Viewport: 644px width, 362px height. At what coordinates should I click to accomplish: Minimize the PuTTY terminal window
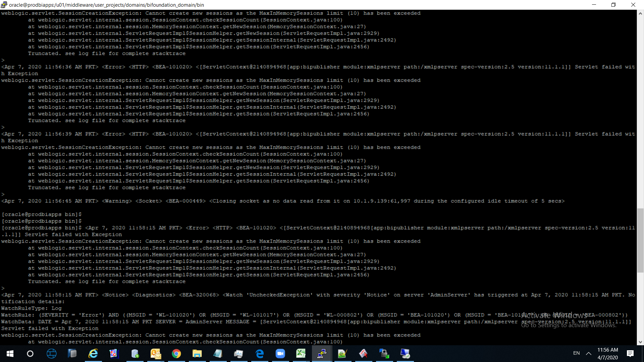594,5
